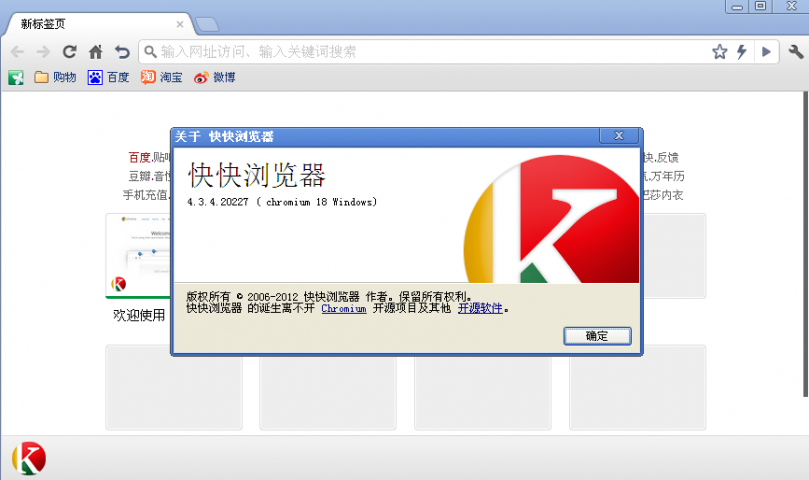The image size is (809, 480).
Task: Click the forward navigation arrow
Action: 43,52
